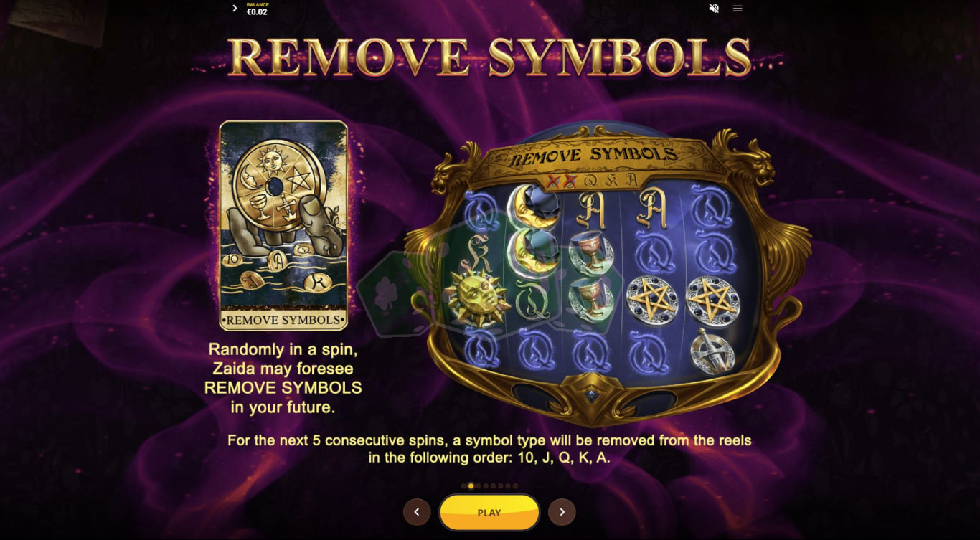Click the highlighted second pagination dot

(x=471, y=486)
